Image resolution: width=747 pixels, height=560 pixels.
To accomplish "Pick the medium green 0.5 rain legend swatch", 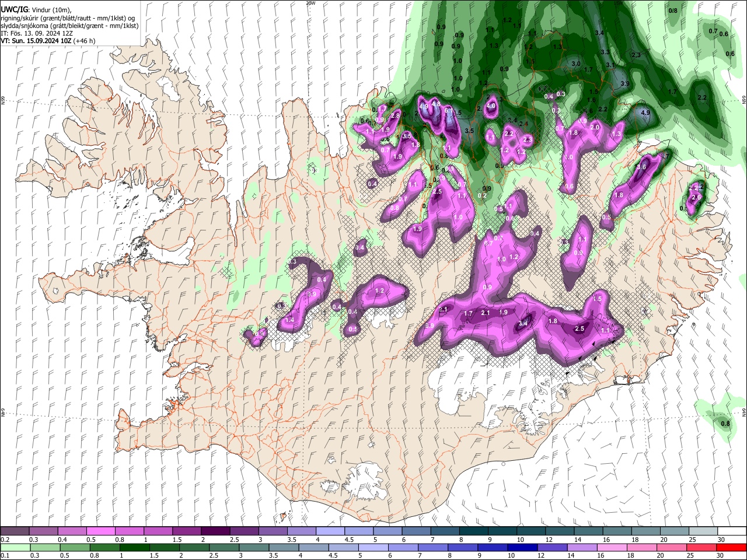I will 75,547.
